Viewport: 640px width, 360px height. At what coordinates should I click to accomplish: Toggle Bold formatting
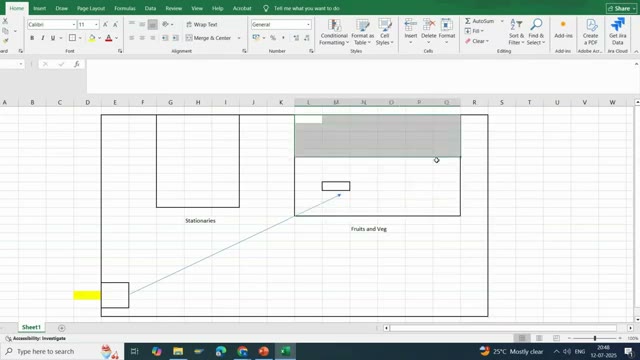(32, 38)
